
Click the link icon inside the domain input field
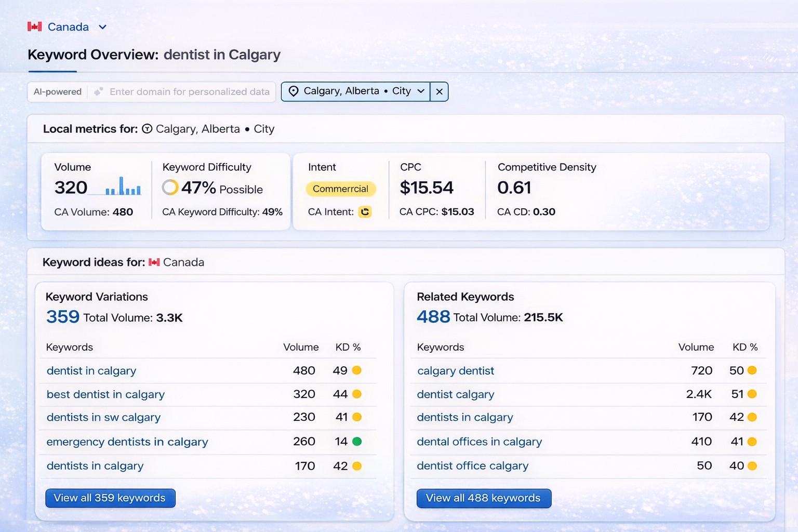(x=98, y=91)
